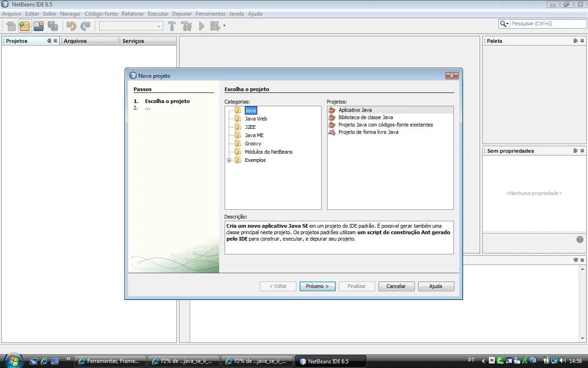Open the Depurar menu
The width and height of the screenshot is (588, 368).
[182, 14]
